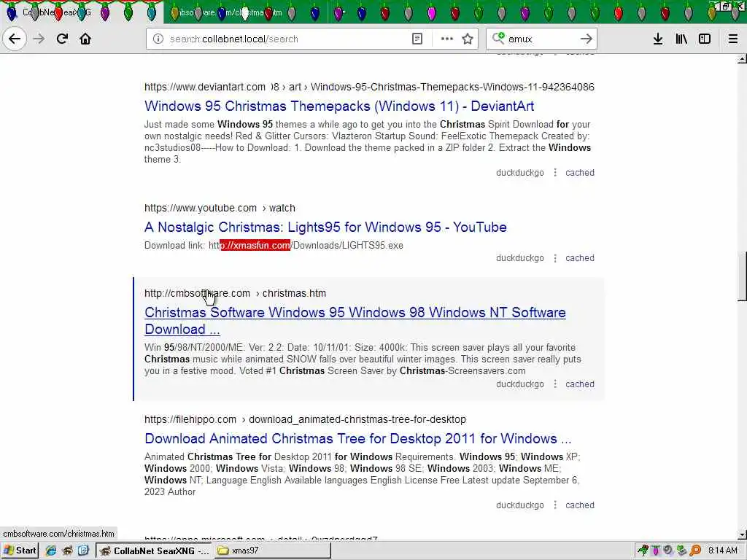Screen dimensions: 747x560
Task: Click the highlighted xmasfun.com text
Action: (255, 245)
